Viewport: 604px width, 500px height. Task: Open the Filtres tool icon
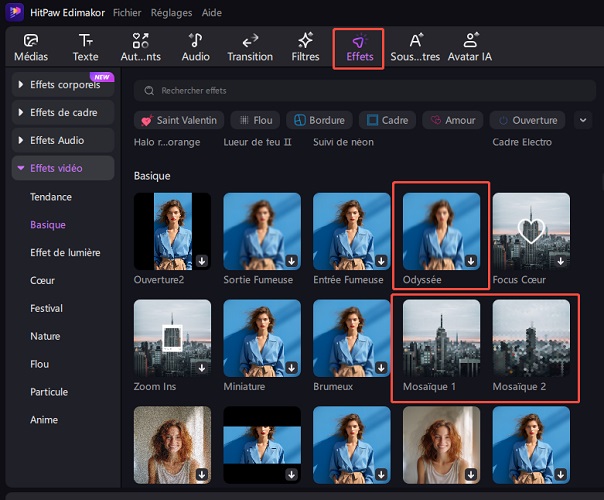[305, 41]
